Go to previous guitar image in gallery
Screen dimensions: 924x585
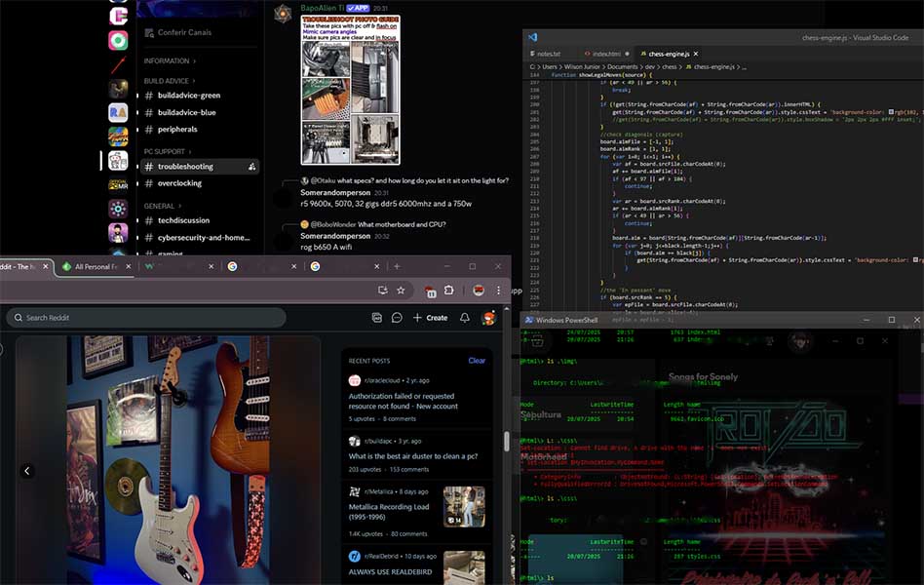click(27, 471)
